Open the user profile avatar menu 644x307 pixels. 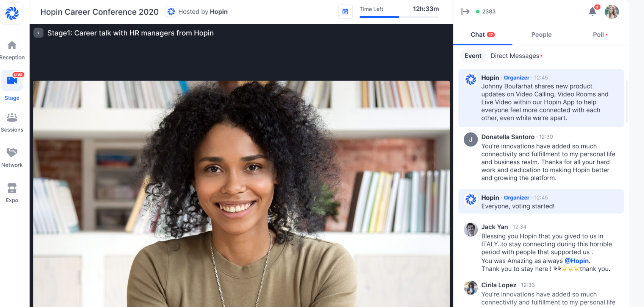pos(612,12)
